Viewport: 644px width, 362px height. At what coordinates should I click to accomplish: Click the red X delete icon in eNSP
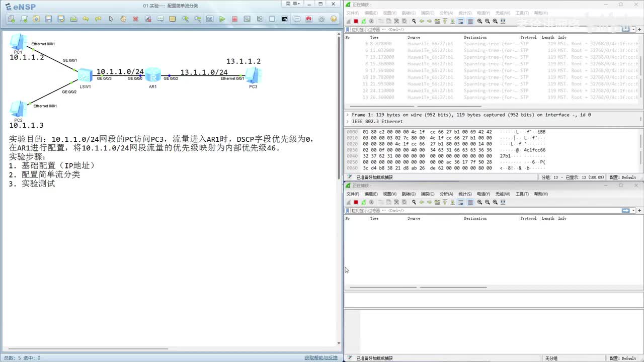pyautogui.click(x=135, y=19)
